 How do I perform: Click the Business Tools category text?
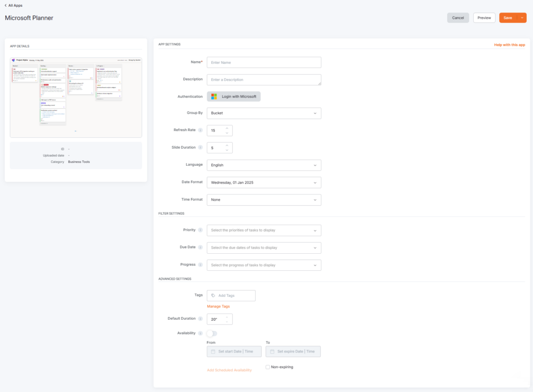[x=79, y=162]
